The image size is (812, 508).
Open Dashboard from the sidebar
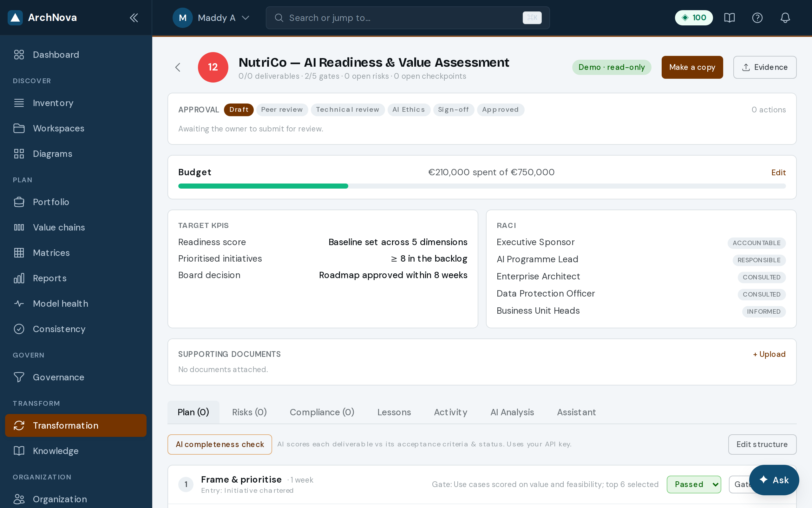76,55
